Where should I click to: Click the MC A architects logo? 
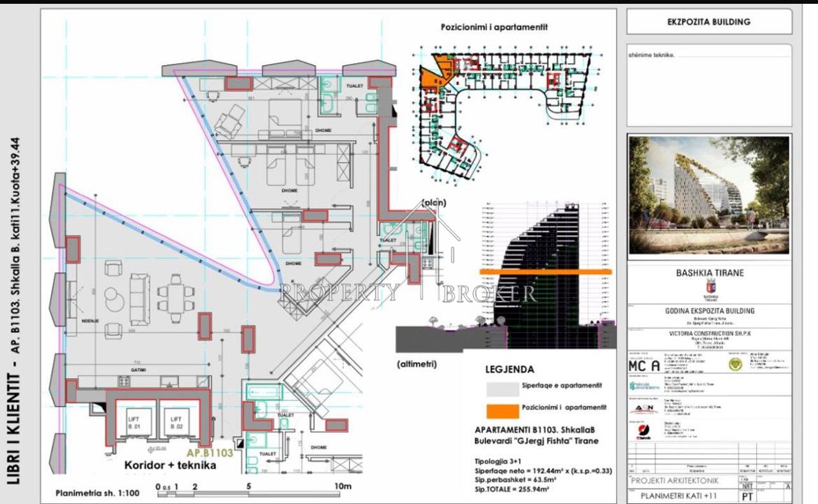click(x=644, y=365)
